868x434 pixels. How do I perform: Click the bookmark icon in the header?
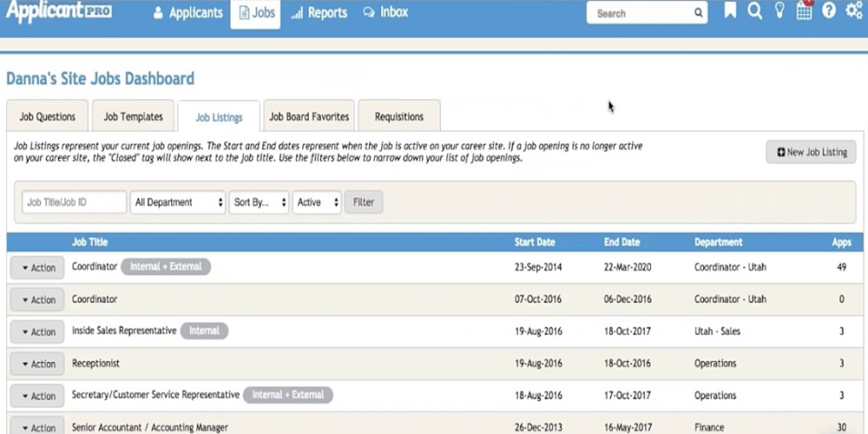[730, 11]
